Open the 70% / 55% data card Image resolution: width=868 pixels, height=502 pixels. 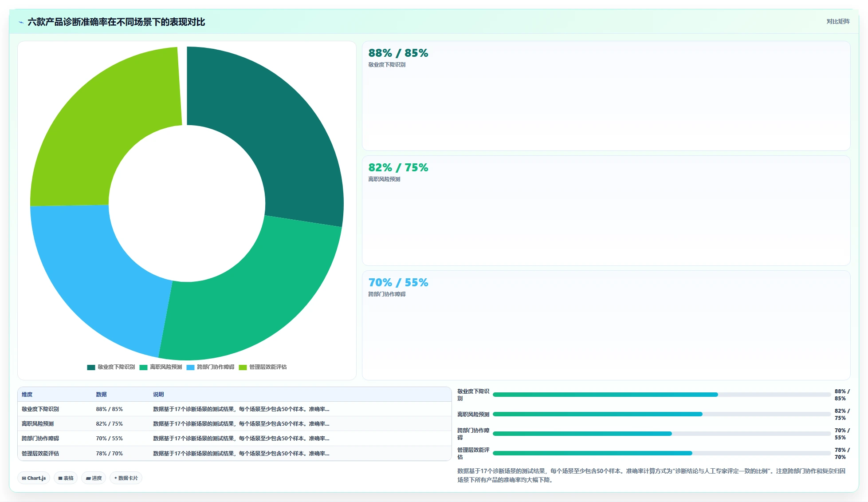pos(606,325)
